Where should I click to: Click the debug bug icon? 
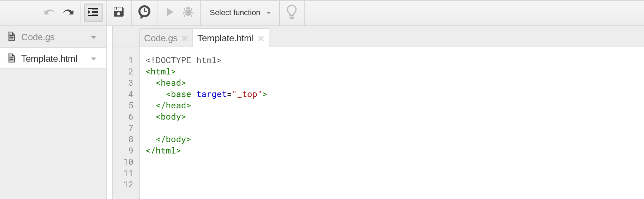tap(188, 12)
